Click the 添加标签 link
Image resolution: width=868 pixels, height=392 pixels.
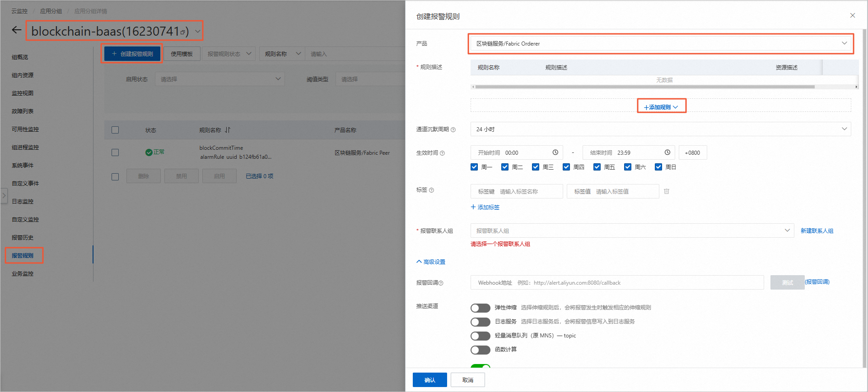[x=485, y=207]
